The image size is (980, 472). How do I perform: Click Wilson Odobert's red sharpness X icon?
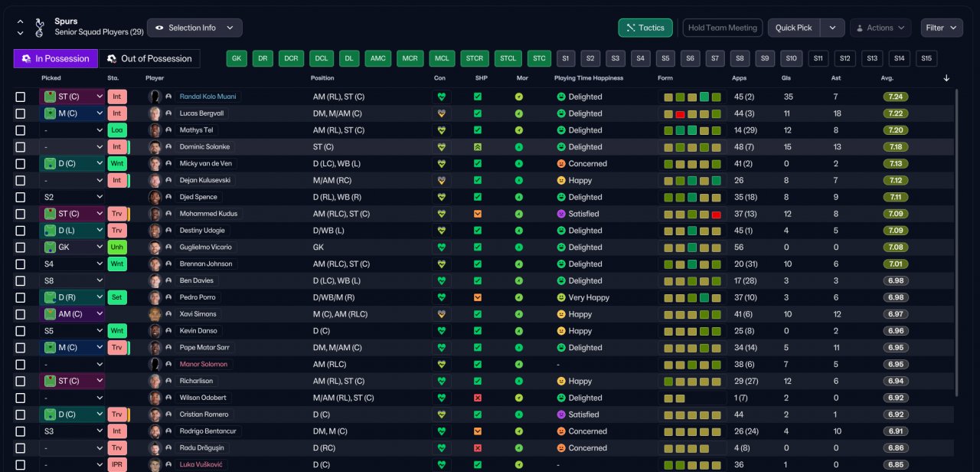click(478, 398)
